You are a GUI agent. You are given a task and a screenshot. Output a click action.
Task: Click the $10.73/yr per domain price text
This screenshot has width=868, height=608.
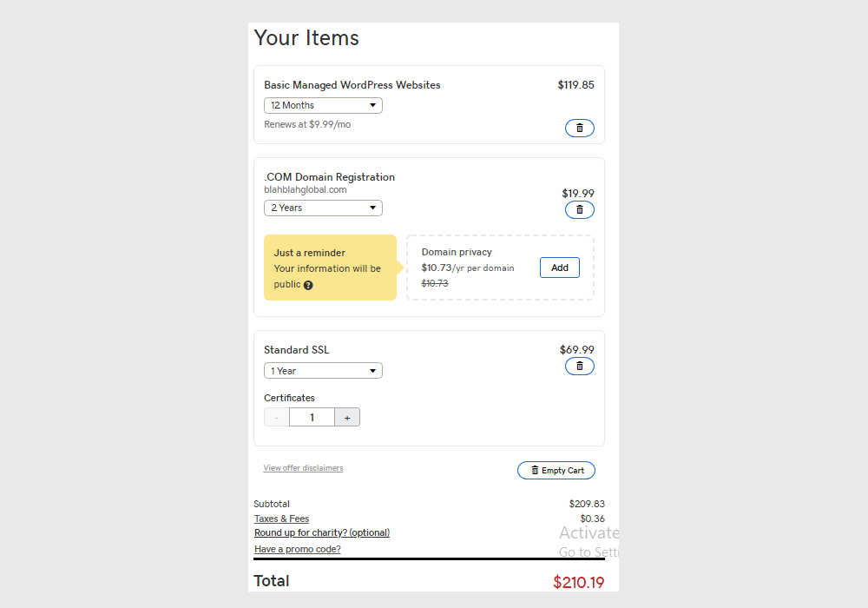coord(468,268)
